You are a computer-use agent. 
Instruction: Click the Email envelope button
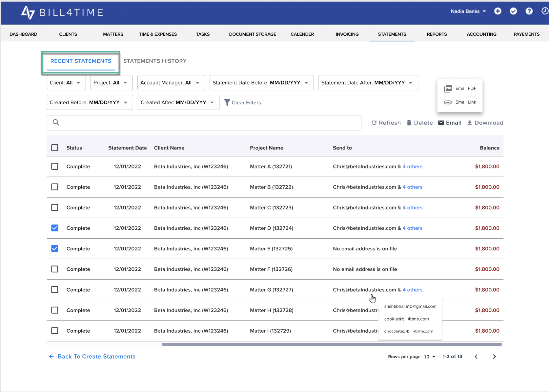point(450,123)
